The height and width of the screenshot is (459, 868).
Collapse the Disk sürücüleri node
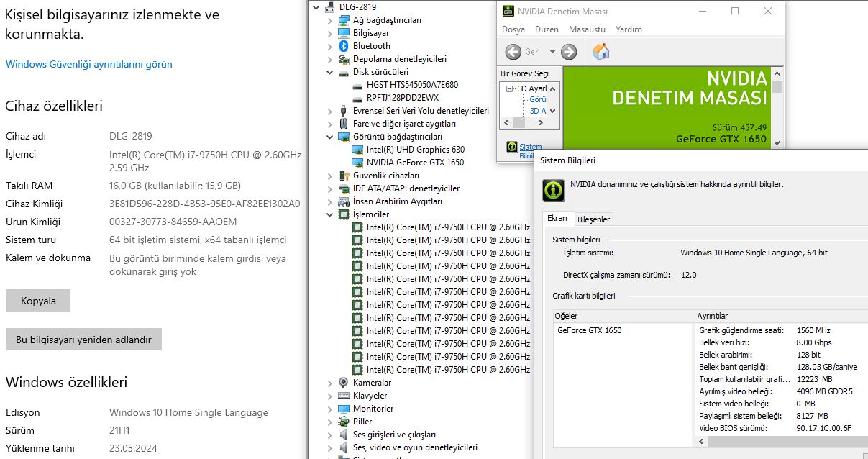(330, 72)
